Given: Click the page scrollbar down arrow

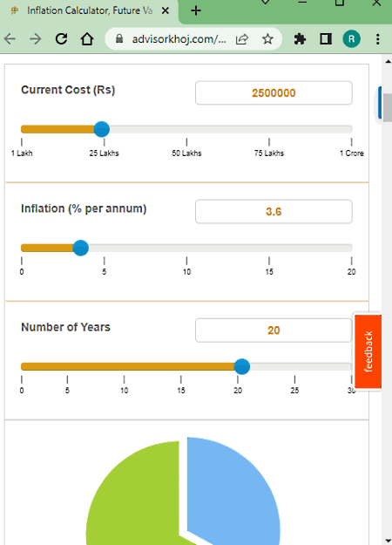Looking at the screenshot, I should coord(388,542).
